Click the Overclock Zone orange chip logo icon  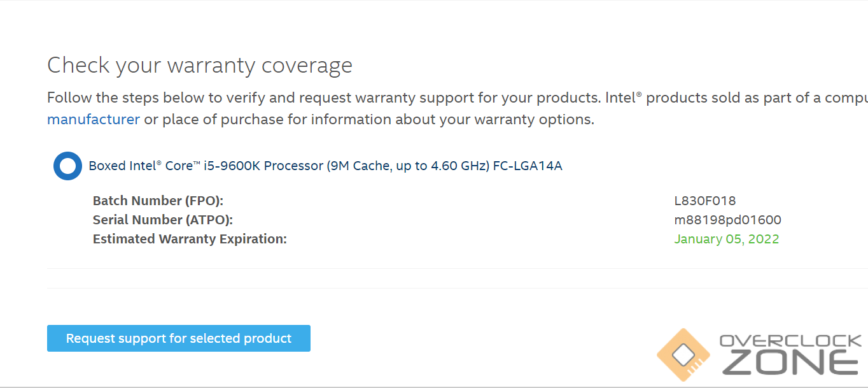click(x=683, y=354)
